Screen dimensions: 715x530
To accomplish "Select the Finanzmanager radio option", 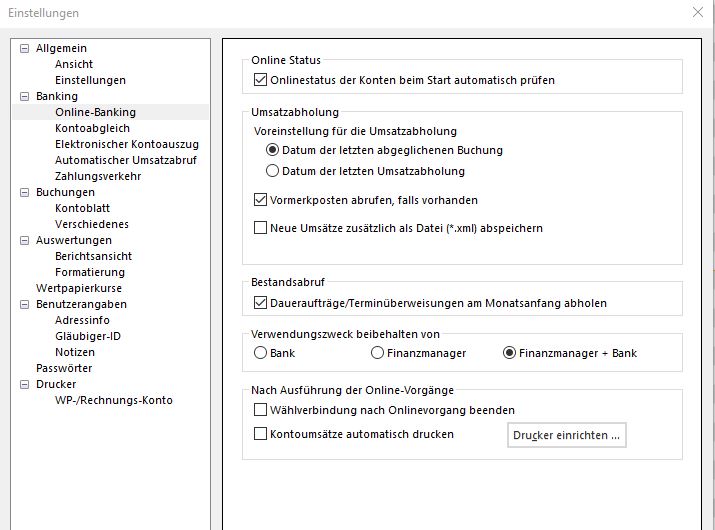I will tap(377, 353).
